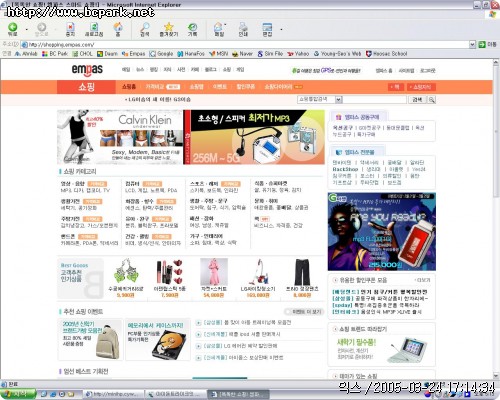500x400 pixels.
Task: Open the Ahnlab bookmark in links bar
Action: pyautogui.click(x=26, y=54)
